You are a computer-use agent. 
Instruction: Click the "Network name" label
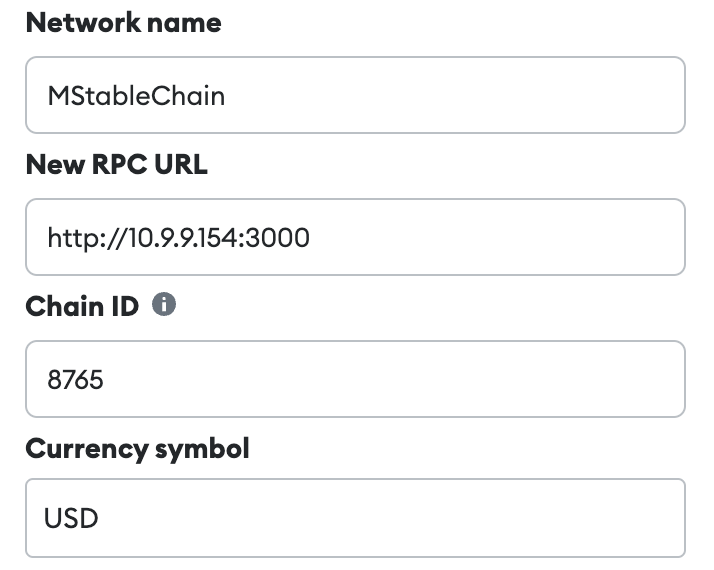pyautogui.click(x=123, y=23)
